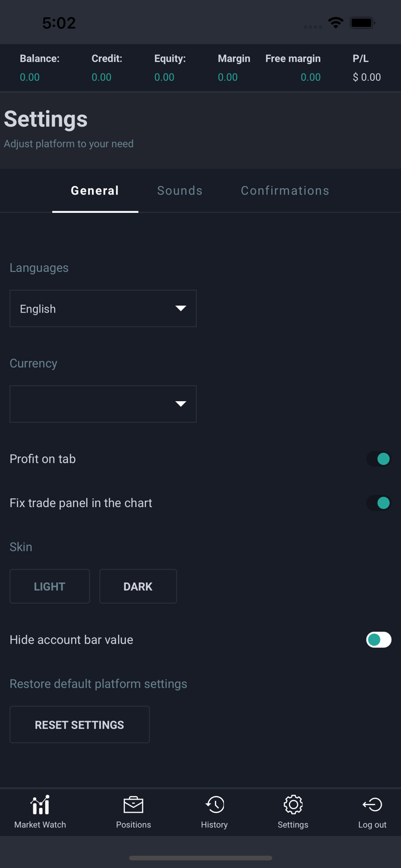Tap the Positions briefcase icon
The image size is (401, 868).
[133, 805]
